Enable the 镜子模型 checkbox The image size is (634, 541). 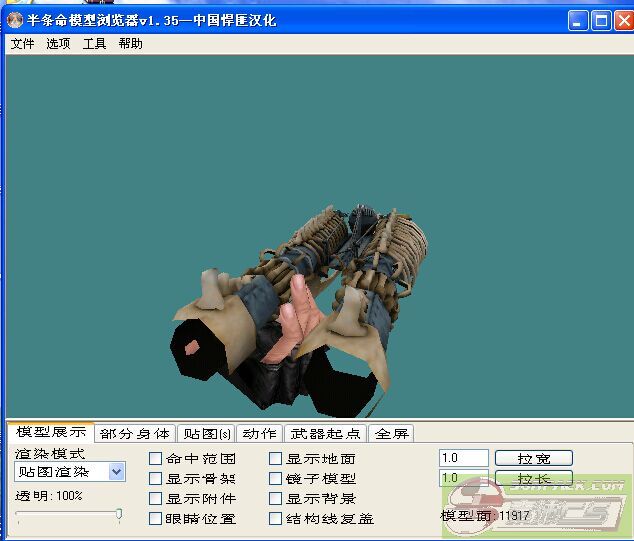[x=276, y=479]
